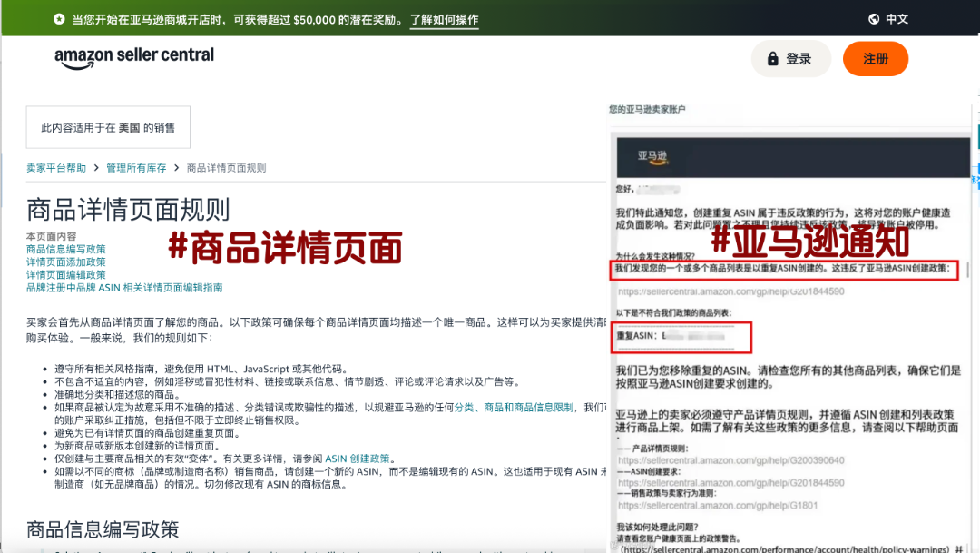The width and height of the screenshot is (980, 553).
Task: Click the lock icon on login button
Action: (772, 59)
